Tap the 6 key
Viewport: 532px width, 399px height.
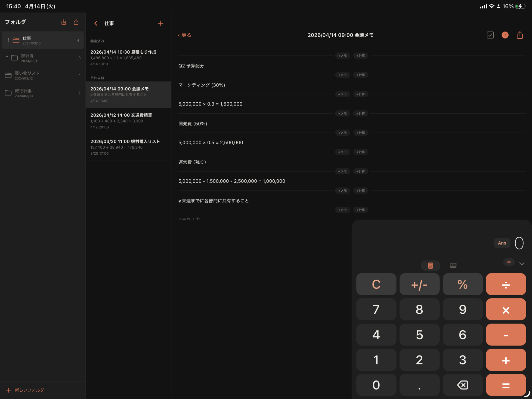click(x=462, y=335)
